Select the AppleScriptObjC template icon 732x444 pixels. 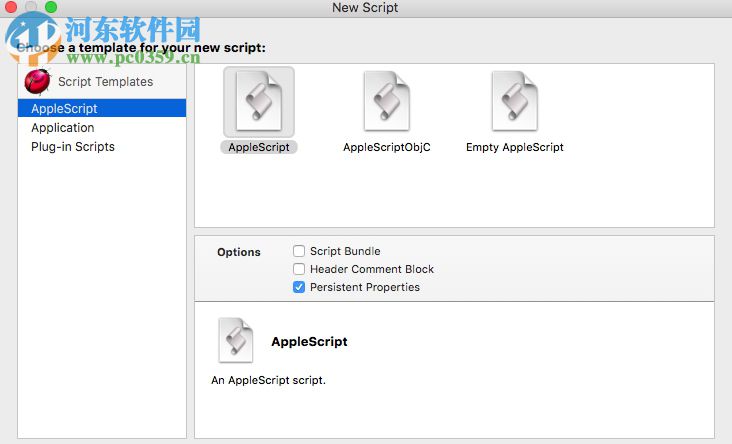387,101
